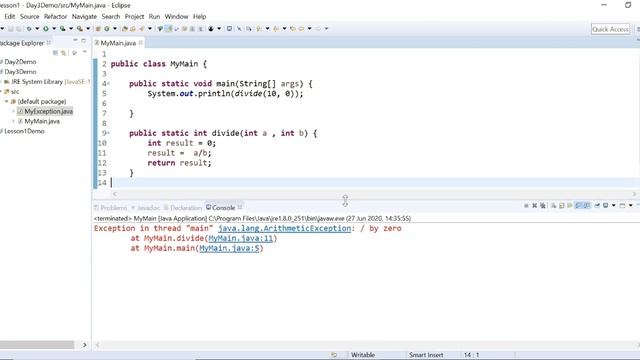
Task: Toggle Show Console on standard output change
Action: 578,205
